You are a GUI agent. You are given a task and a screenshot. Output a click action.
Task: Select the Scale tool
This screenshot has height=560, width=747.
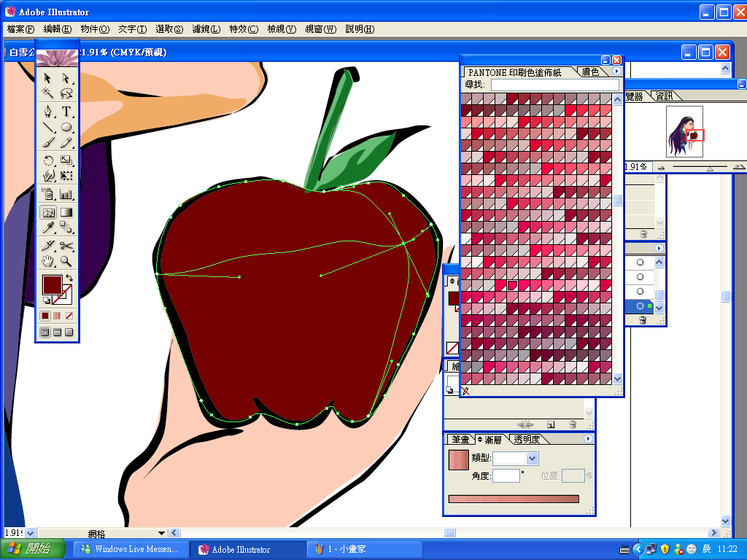(66, 160)
